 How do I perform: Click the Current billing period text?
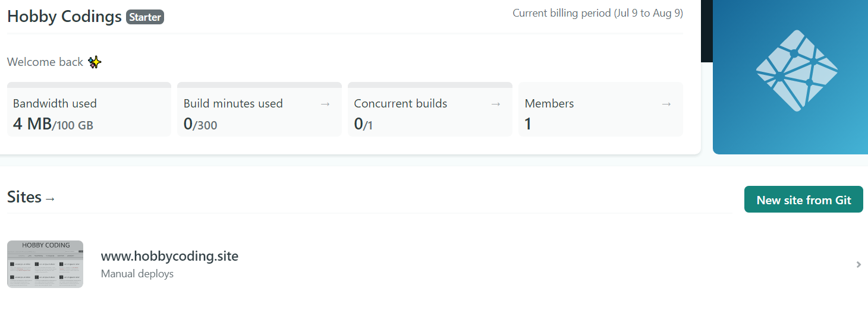tap(598, 13)
